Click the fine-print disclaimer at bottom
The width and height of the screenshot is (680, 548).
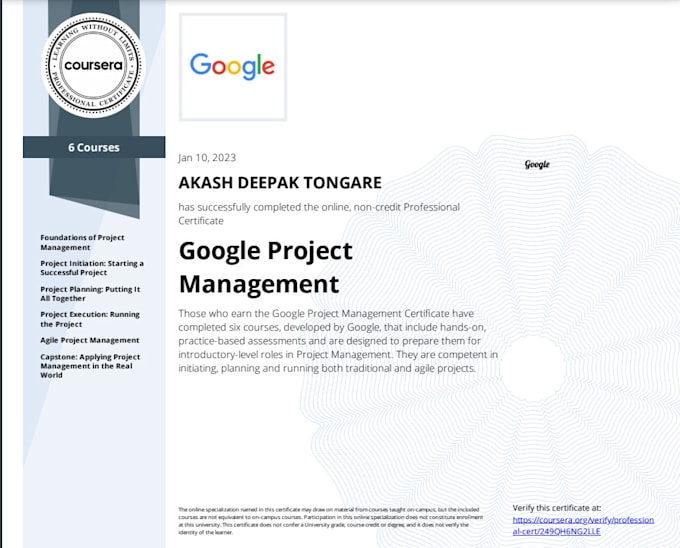pos(330,521)
